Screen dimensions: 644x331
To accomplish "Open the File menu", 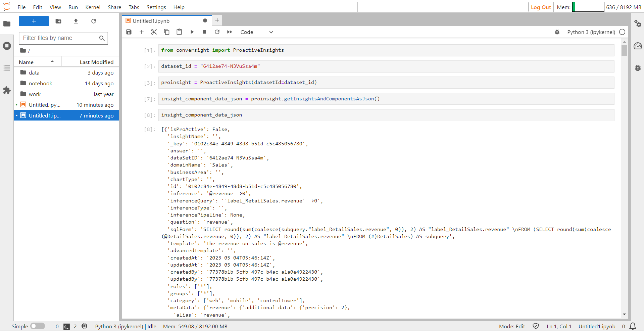I will point(21,7).
